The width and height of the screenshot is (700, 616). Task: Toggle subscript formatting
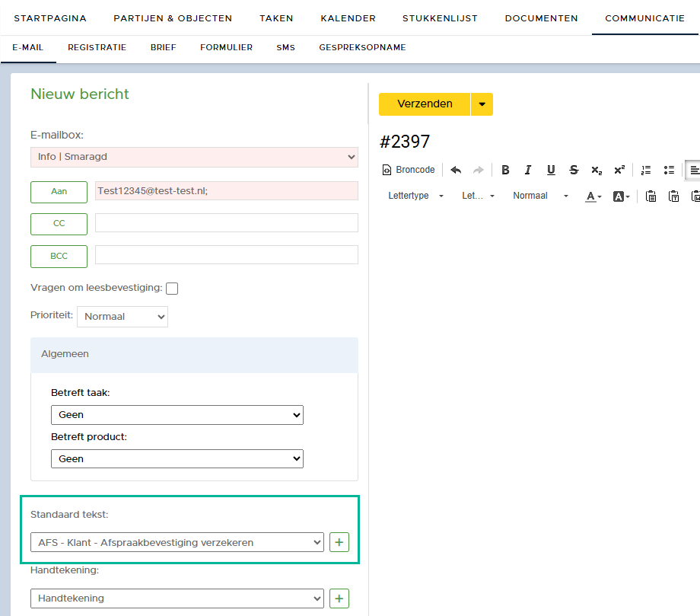(x=597, y=170)
